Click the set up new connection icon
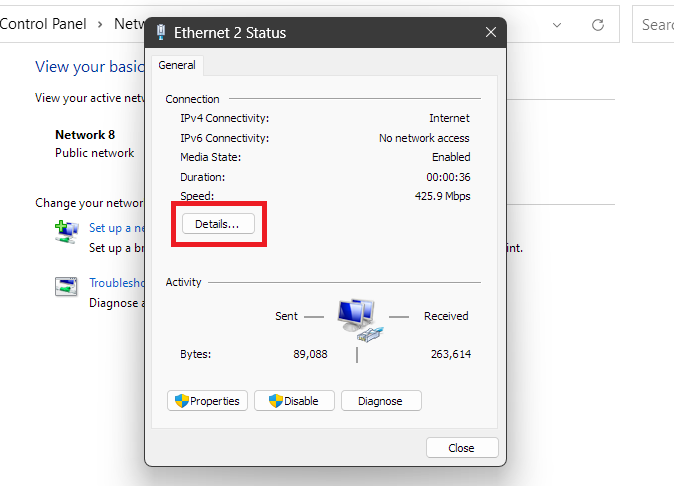The height and width of the screenshot is (486, 674). (66, 232)
